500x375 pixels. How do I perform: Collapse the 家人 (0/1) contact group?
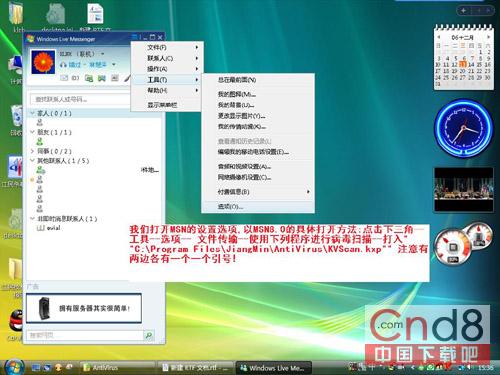point(32,113)
